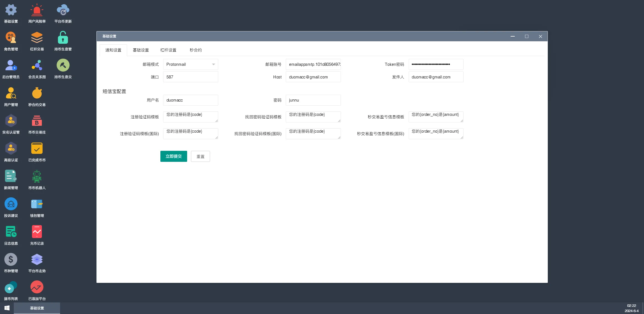This screenshot has height=314, width=644.
Task: Switch to the 杠杆设置 tab
Action: [168, 50]
